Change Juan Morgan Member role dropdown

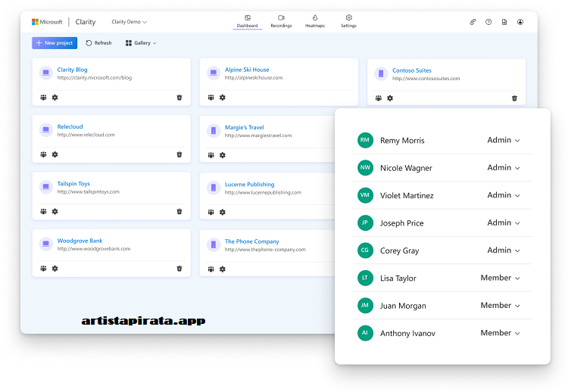pos(501,305)
